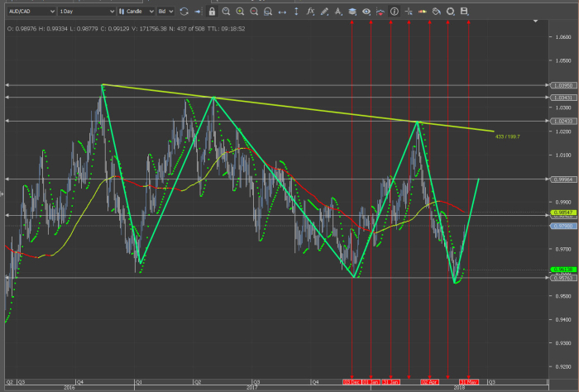Click the 03 Dec date marker

pyautogui.click(x=352, y=382)
